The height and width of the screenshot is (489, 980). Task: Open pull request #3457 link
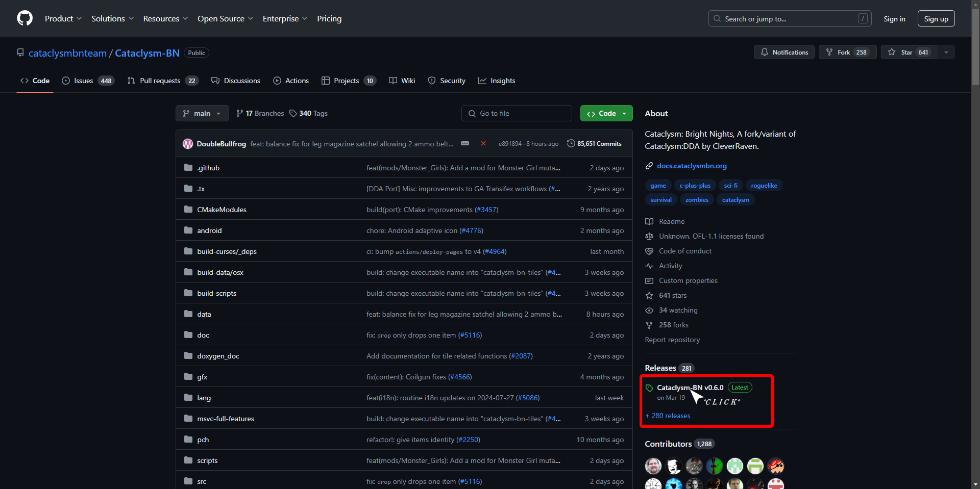point(486,210)
